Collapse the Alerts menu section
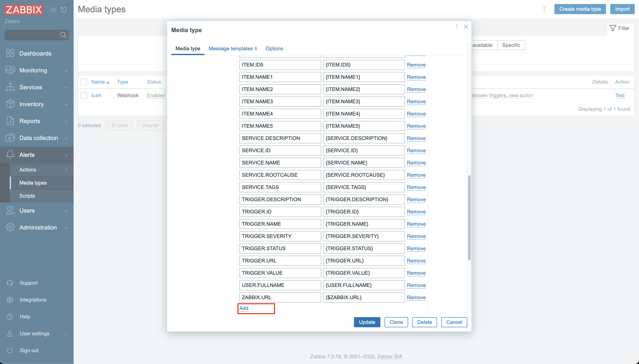639x364 pixels. pos(27,155)
